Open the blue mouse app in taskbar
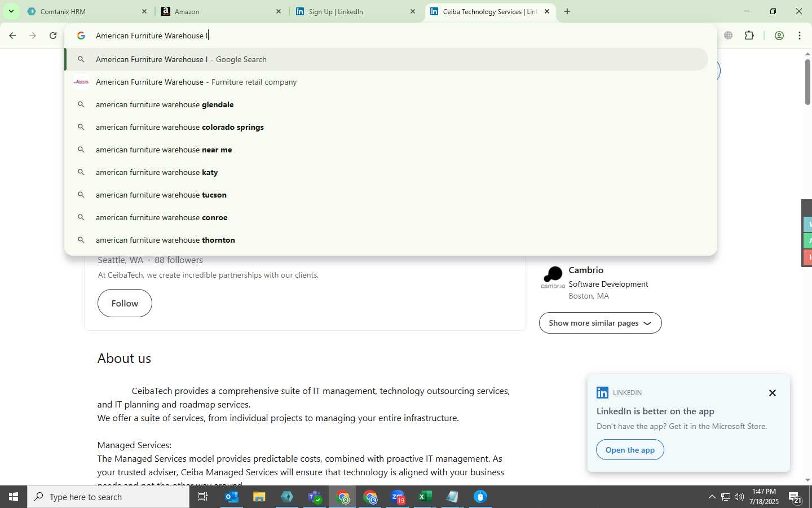 [480, 497]
